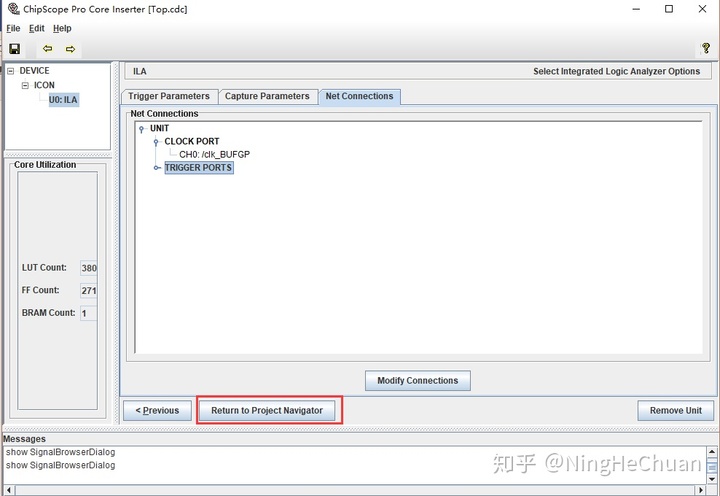Click Messages scrollbar up arrow
Screen dimensions: 720x496
tap(712, 452)
